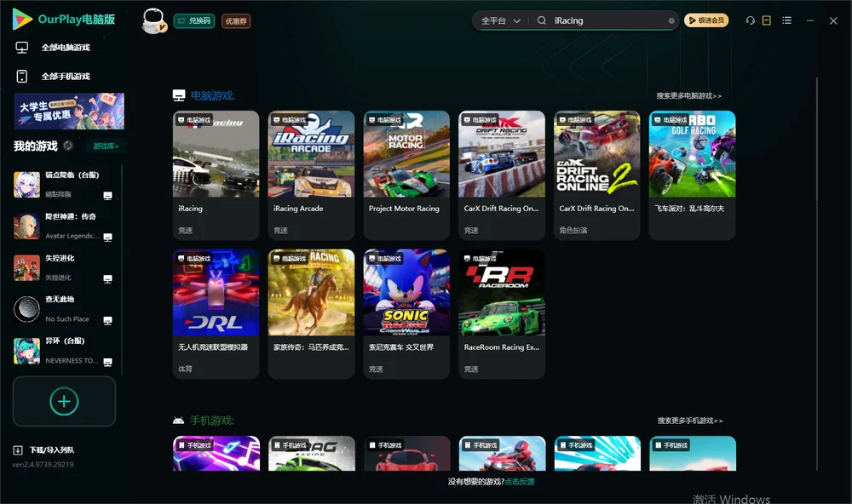
Task: Open the DRL 无人机竞速联盟模拟器 card
Action: [216, 313]
